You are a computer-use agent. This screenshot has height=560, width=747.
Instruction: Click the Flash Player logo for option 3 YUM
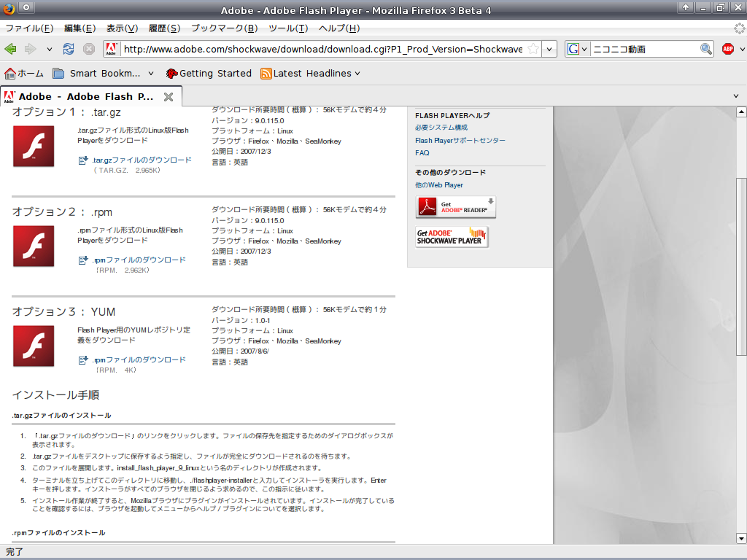coord(34,346)
